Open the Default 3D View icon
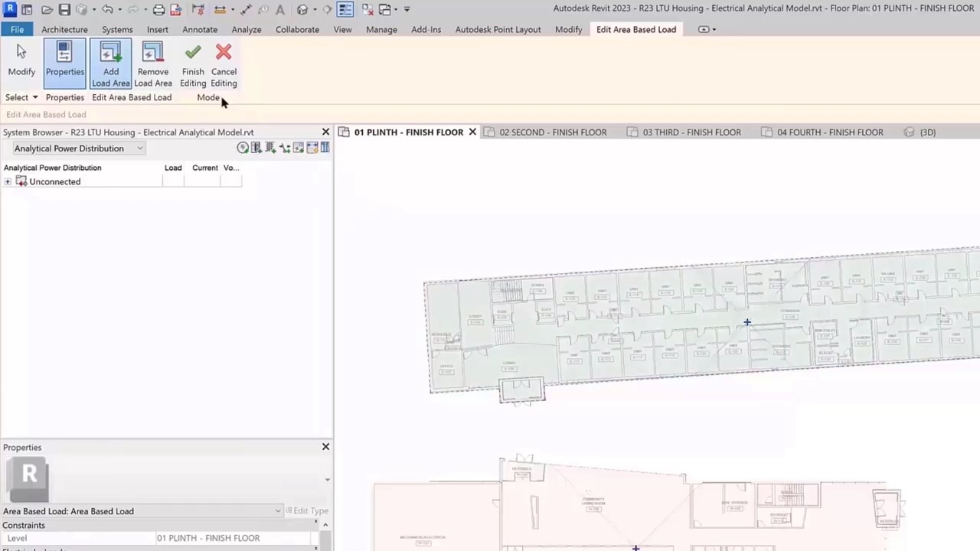Image resolution: width=980 pixels, height=551 pixels. (302, 9)
